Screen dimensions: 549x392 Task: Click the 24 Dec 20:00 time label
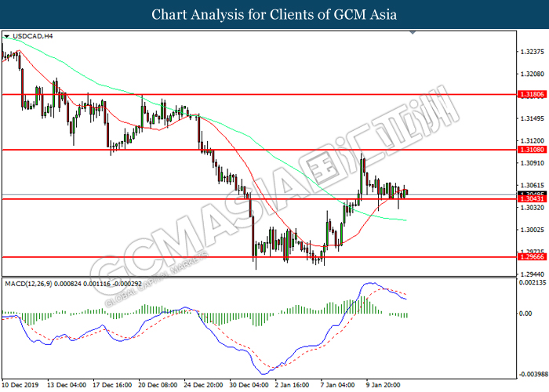pyautogui.click(x=203, y=385)
